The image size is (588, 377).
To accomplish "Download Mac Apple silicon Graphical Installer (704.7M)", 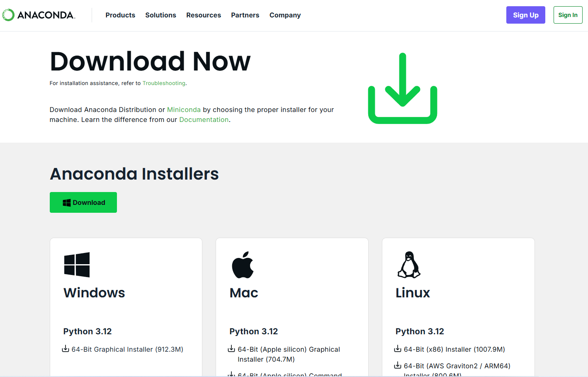I will pos(289,354).
